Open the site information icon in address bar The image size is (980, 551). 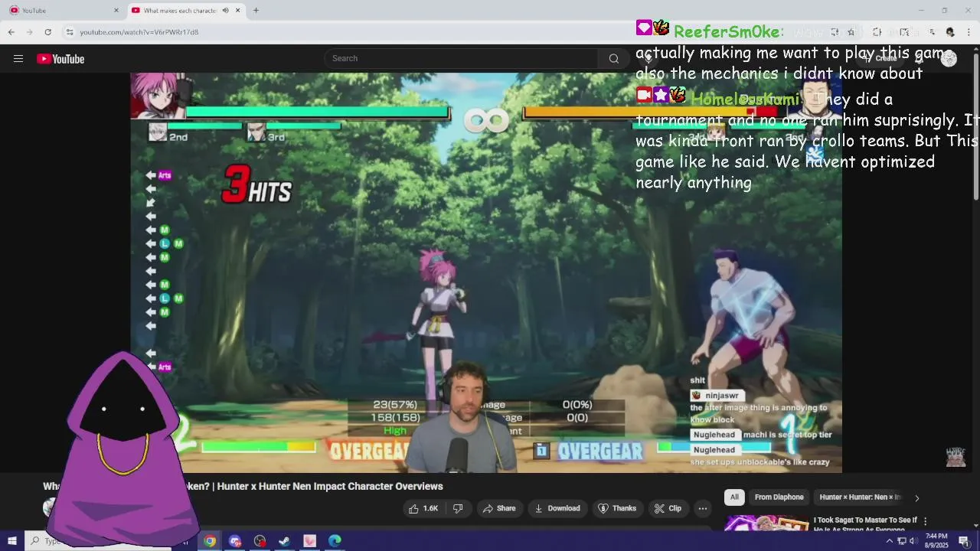(x=70, y=32)
